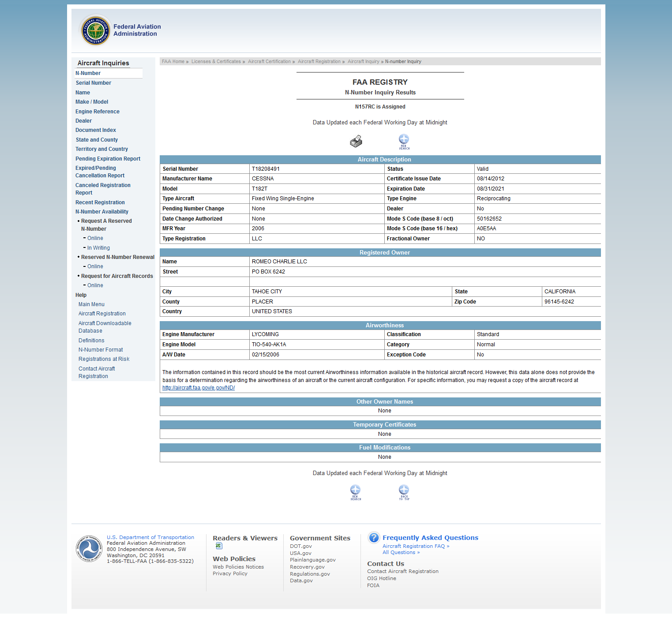Image resolution: width=672 pixels, height=618 pixels.
Task: Open Territory and Country inquiry
Action: 101,149
